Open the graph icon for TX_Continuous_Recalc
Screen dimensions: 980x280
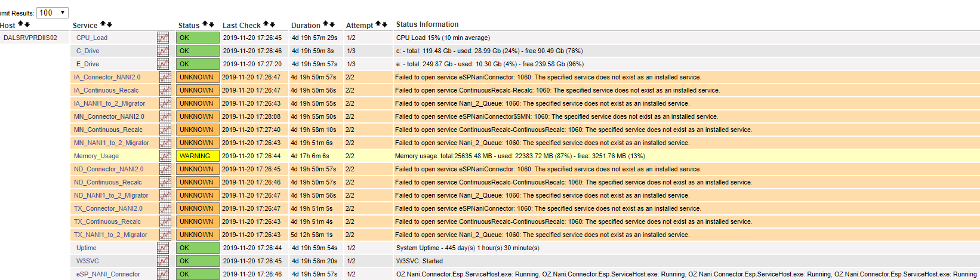pyautogui.click(x=165, y=221)
